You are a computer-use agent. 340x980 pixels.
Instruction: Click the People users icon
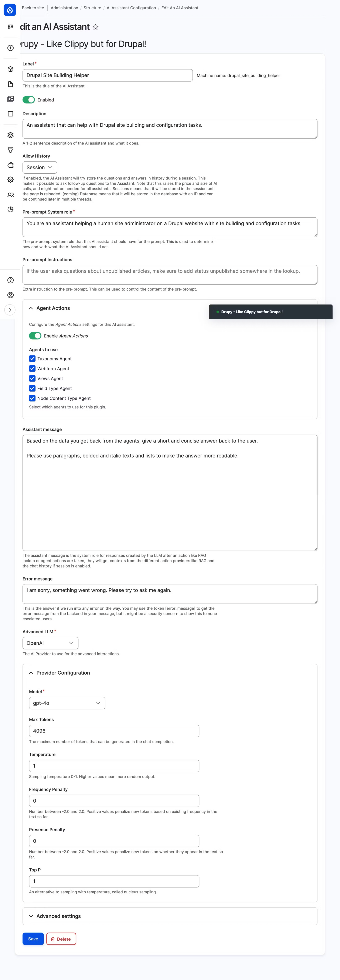click(10, 195)
